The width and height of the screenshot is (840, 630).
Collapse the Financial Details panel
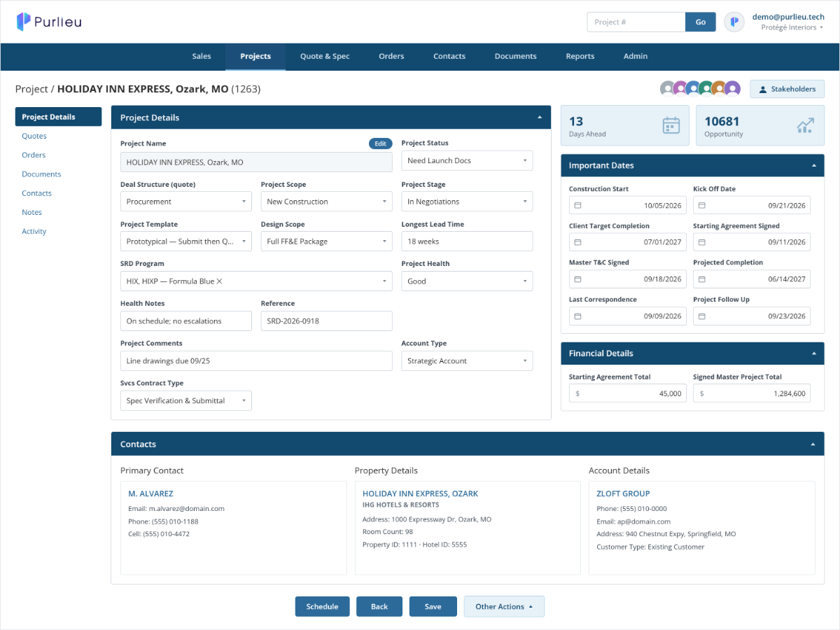[x=813, y=353]
